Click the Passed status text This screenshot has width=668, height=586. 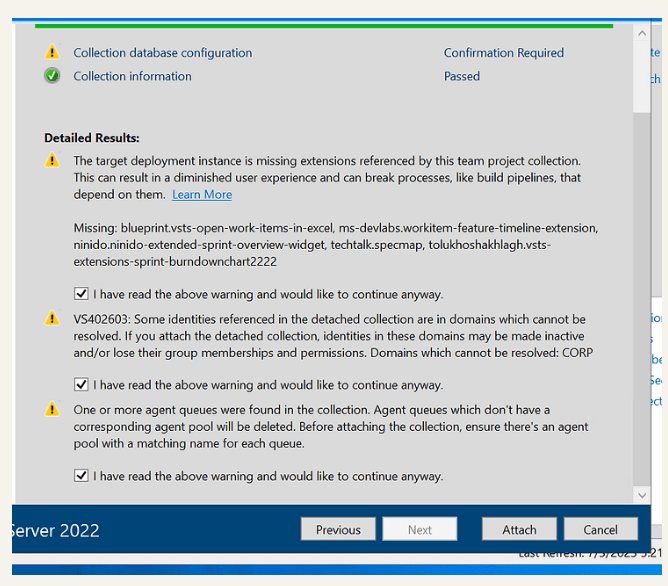(462, 76)
